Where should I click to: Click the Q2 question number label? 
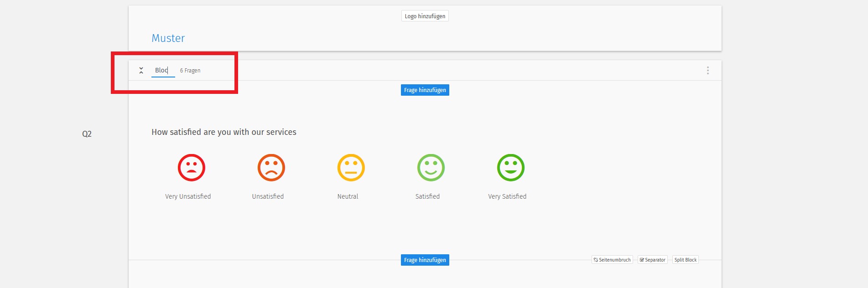[x=87, y=134]
